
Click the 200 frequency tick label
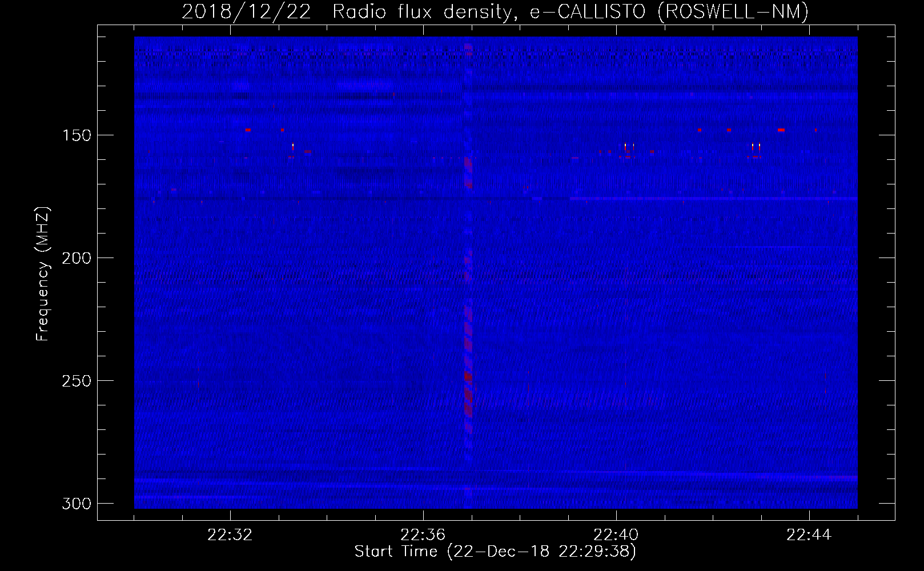point(76,258)
